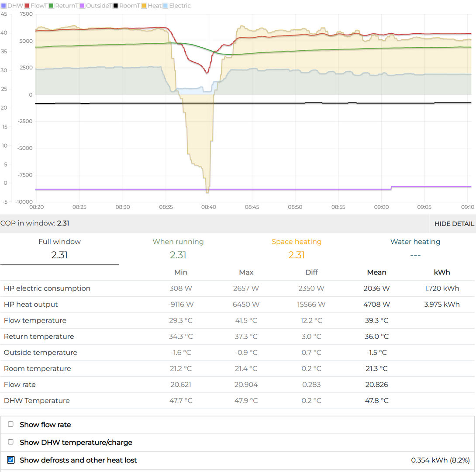Click the kWh column header
This screenshot has width=476, height=472.
pyautogui.click(x=442, y=272)
